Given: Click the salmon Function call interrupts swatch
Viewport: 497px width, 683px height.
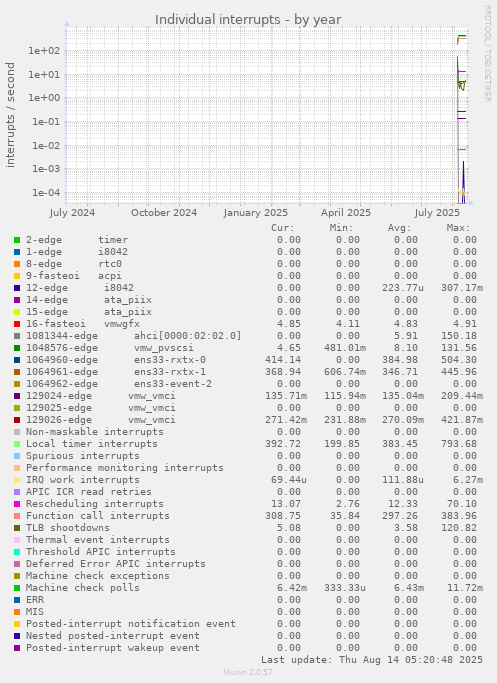Looking at the screenshot, I should click(17, 516).
